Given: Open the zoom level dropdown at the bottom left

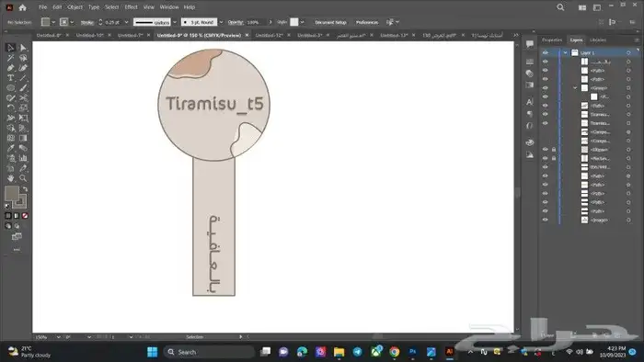Looking at the screenshot, I should [48, 337].
